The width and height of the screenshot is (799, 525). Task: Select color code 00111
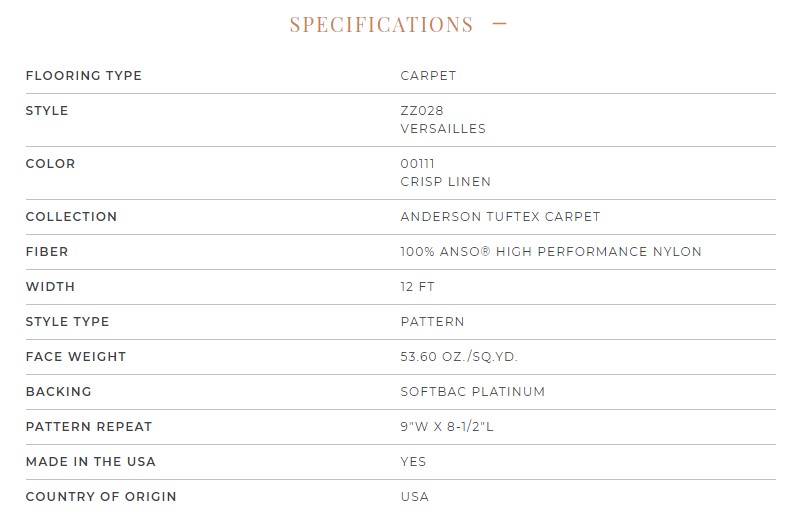[x=417, y=164]
